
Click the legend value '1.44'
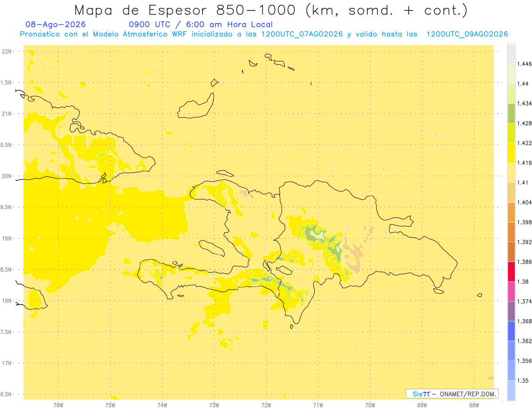(523, 84)
